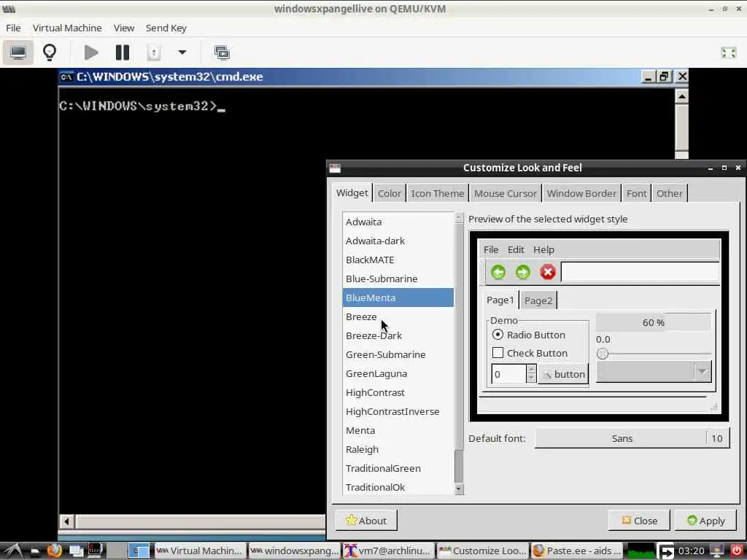
Task: Click the Close button in dialog
Action: tap(639, 521)
